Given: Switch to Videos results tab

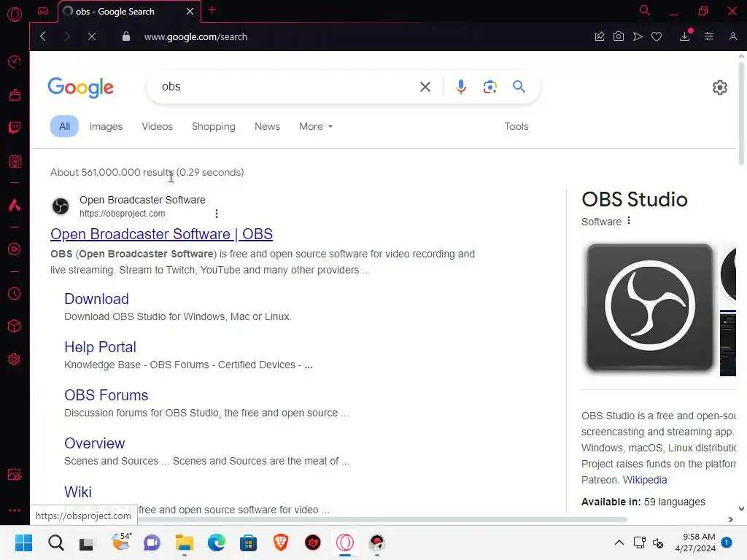Looking at the screenshot, I should tap(158, 127).
